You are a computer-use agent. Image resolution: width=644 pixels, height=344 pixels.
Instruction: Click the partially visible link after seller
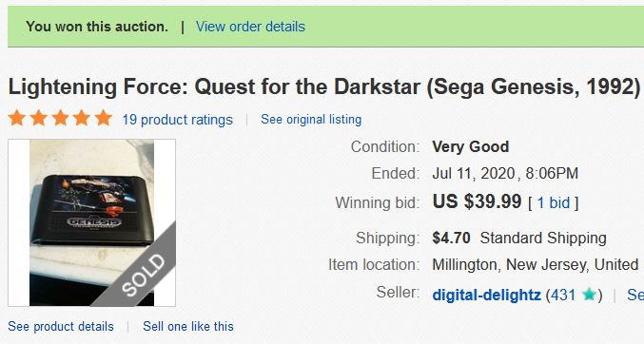(635, 295)
